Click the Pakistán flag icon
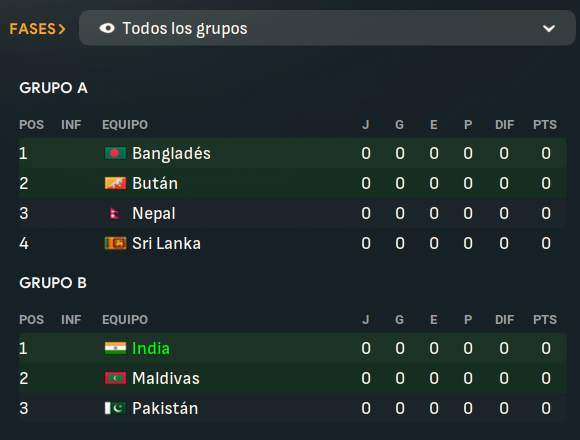This screenshot has width=580, height=440. [x=115, y=408]
